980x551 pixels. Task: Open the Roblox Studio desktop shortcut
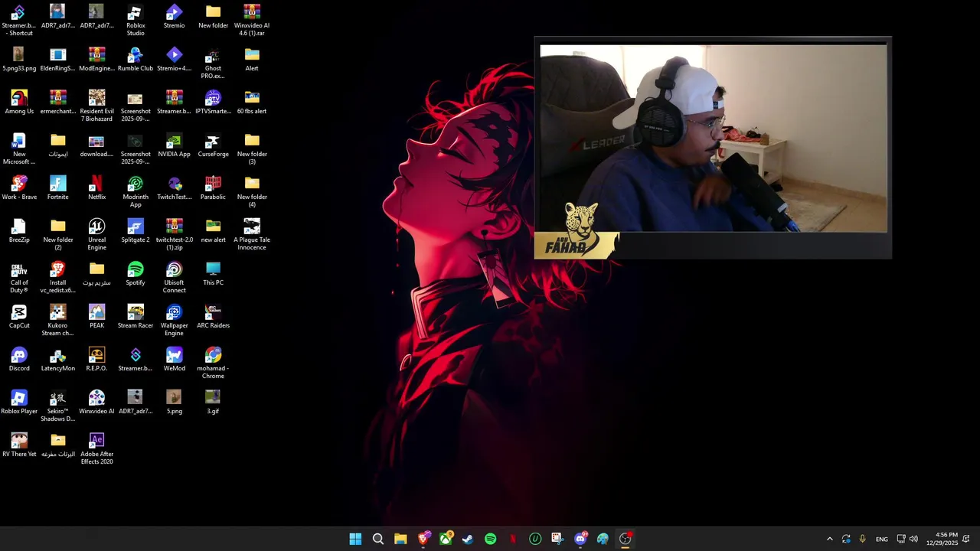click(x=136, y=20)
